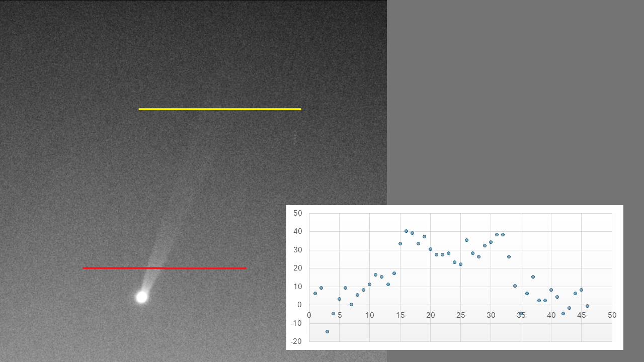Select the first data point at x=1
Screen dimensions: 644x362
click(x=315, y=293)
